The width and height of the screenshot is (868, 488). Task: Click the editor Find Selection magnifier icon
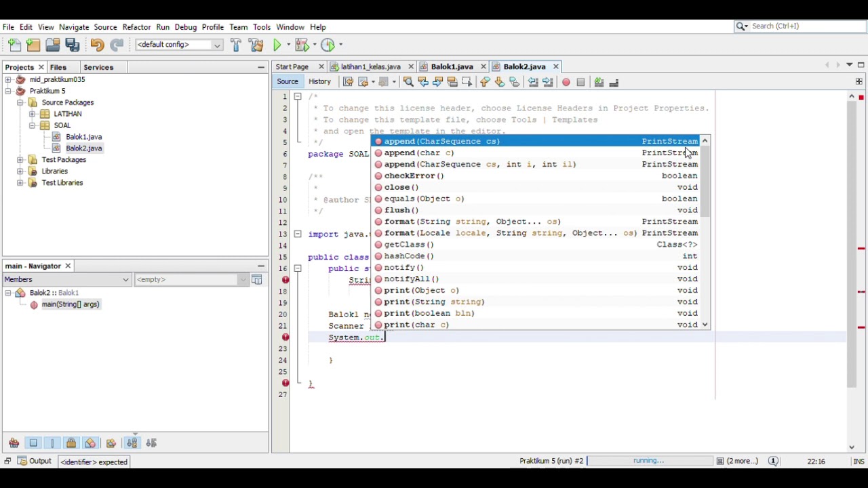click(x=408, y=82)
